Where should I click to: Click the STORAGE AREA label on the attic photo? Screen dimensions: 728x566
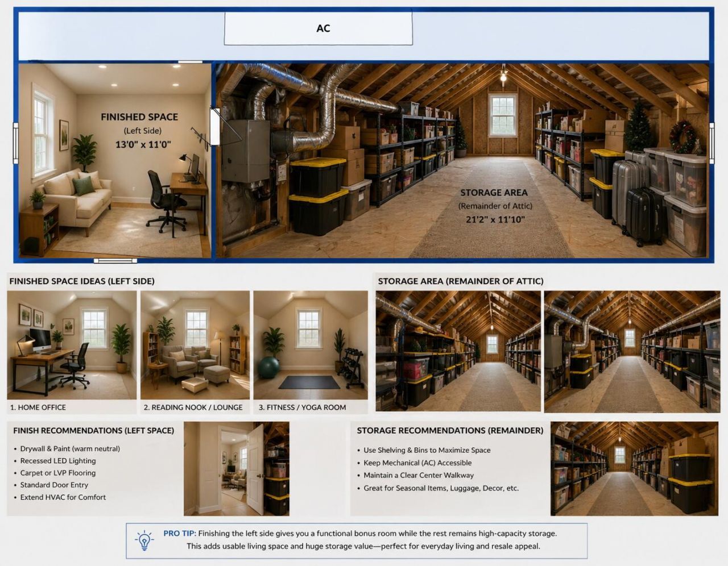pos(494,193)
